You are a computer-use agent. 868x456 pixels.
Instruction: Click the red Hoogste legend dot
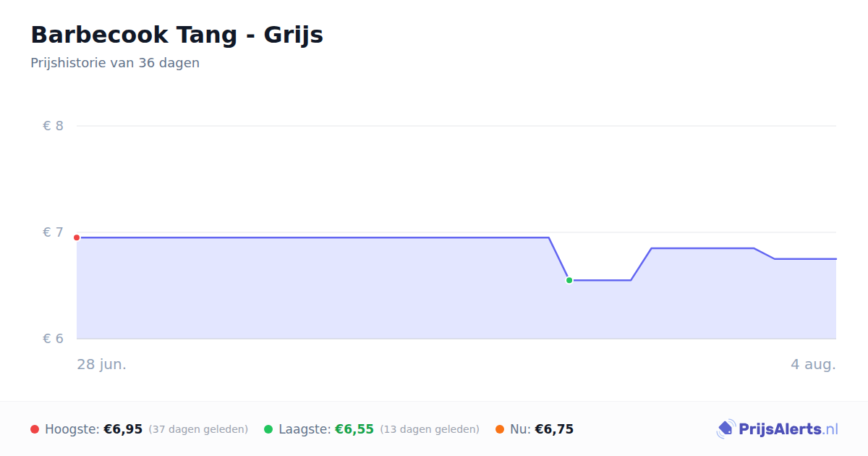[35, 429]
